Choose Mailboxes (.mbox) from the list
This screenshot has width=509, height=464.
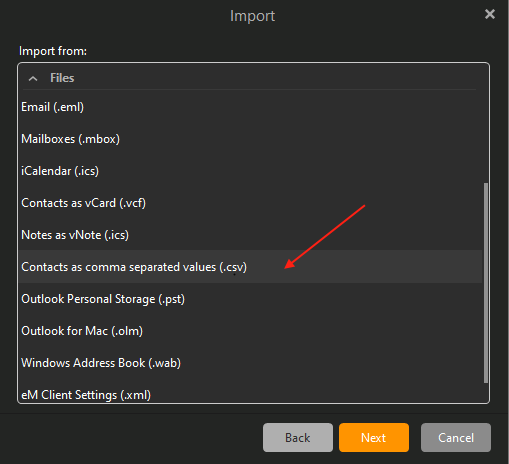click(250, 139)
